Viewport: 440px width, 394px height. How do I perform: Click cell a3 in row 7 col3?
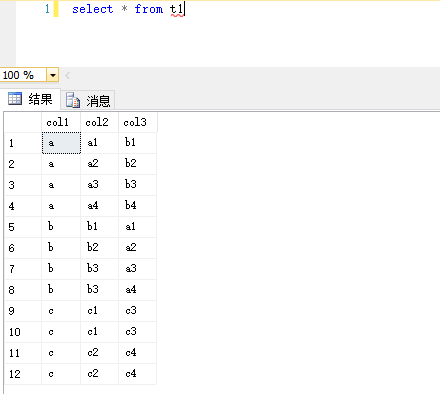coord(138,269)
